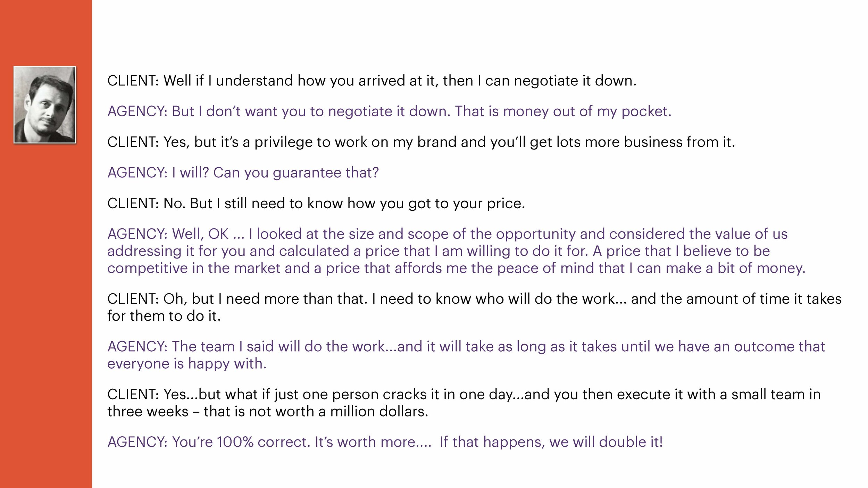Click the text 'for them to do it.'
868x488 pixels.
click(164, 316)
